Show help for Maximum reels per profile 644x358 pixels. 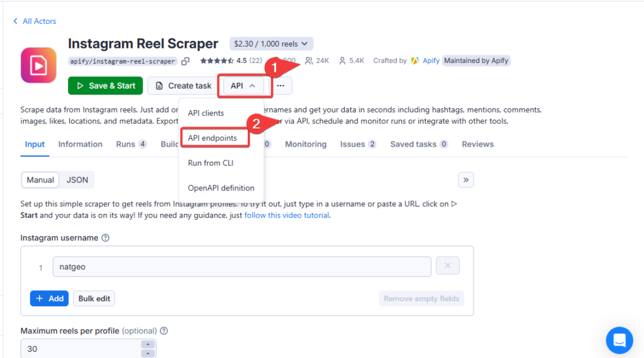point(164,331)
